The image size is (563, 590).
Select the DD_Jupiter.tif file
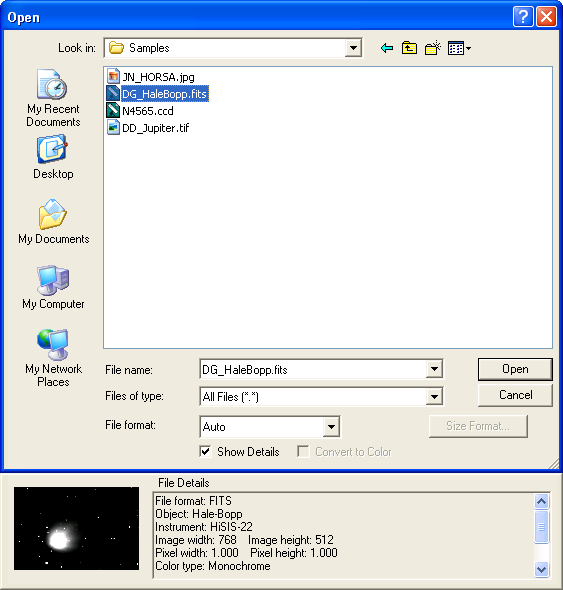[148, 128]
